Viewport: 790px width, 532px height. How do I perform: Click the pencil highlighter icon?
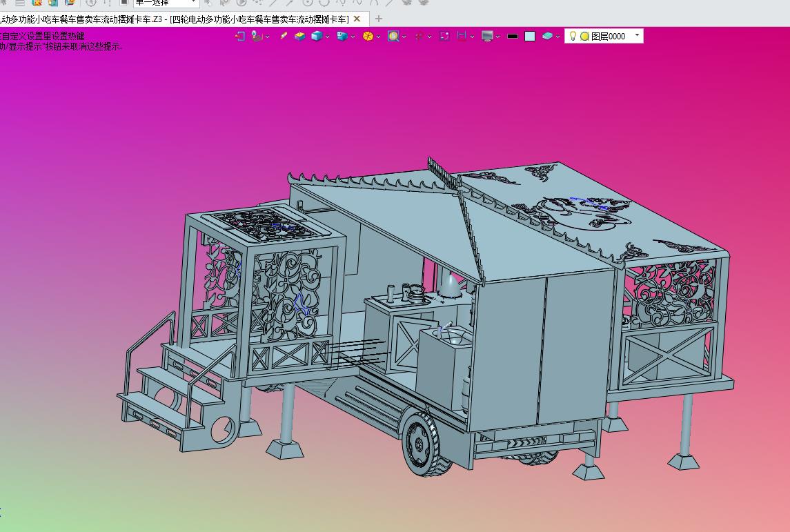tap(284, 36)
